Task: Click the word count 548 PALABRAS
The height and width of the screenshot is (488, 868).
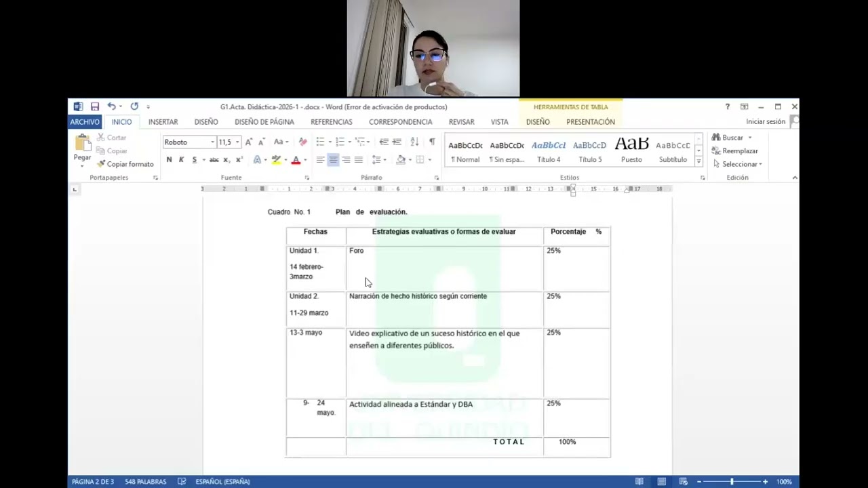Action: pos(146,481)
